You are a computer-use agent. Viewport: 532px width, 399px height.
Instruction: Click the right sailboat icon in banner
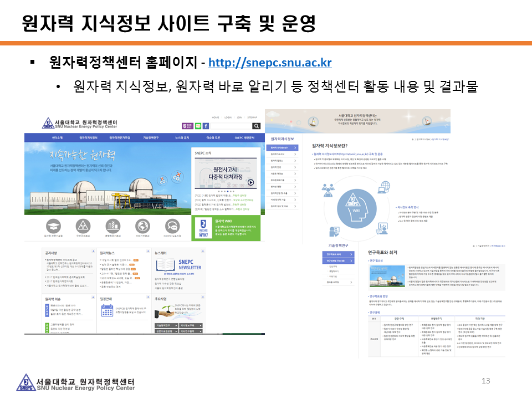[x=427, y=121]
